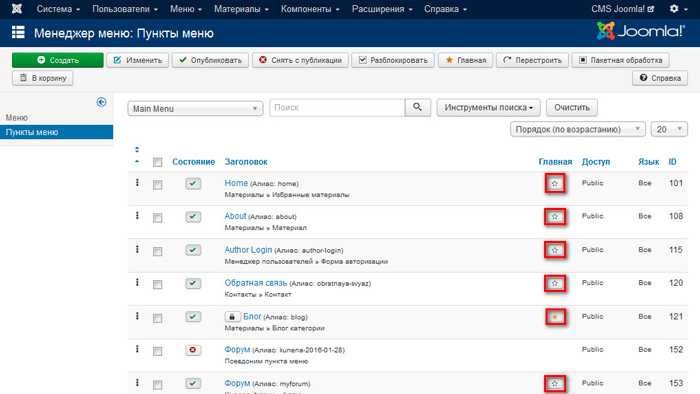The width and height of the screenshot is (700, 394).
Task: Unpublish the Блог status toggle
Action: (x=193, y=317)
